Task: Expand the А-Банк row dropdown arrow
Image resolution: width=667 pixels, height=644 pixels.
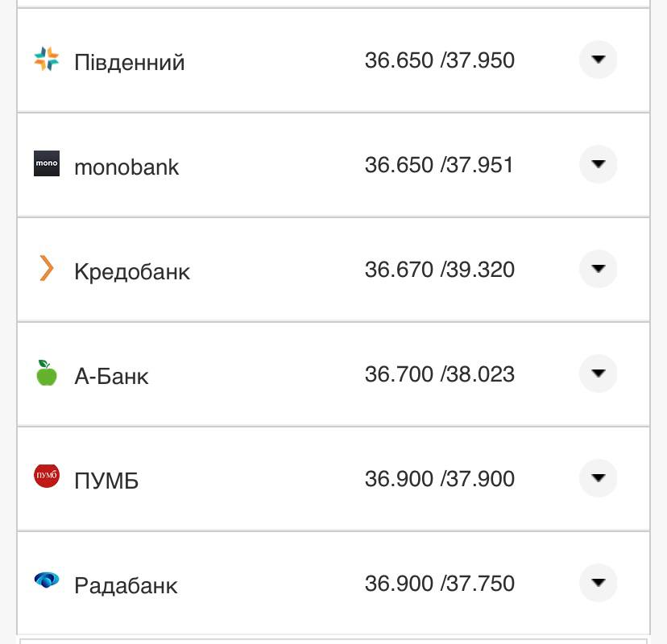Action: coord(598,374)
